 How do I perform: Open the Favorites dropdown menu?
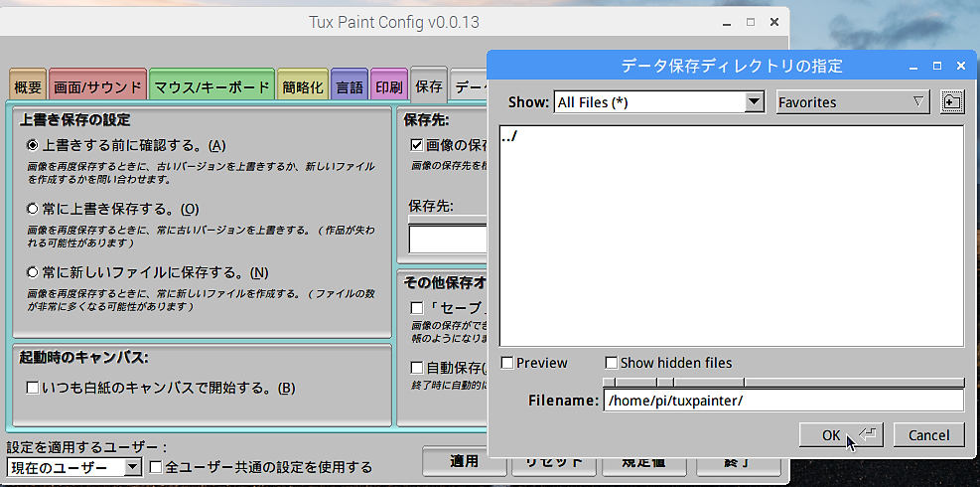[853, 102]
